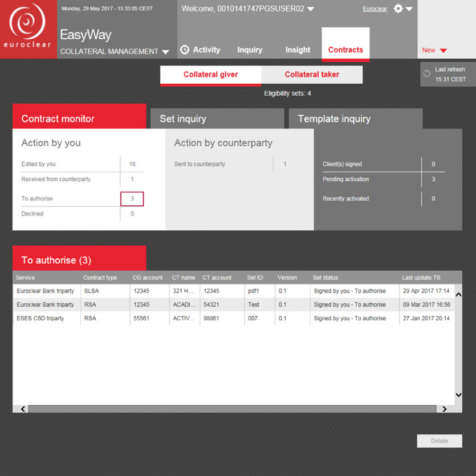476x476 pixels.
Task: Click the table scroll down arrow
Action: click(x=459, y=394)
